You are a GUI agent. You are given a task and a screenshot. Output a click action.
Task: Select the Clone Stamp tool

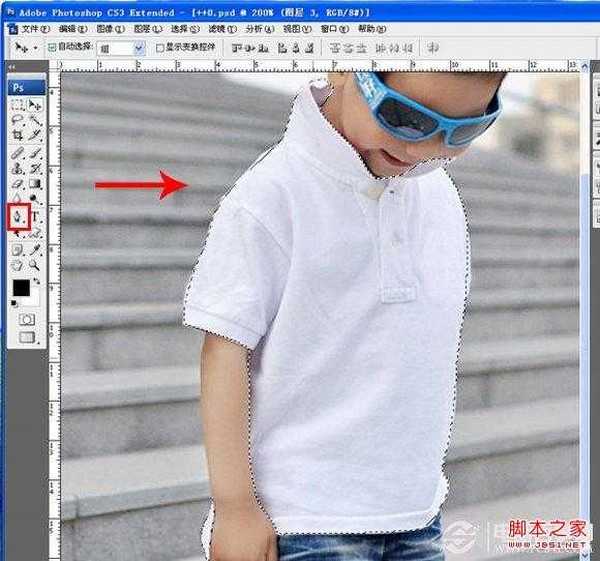pyautogui.click(x=17, y=168)
